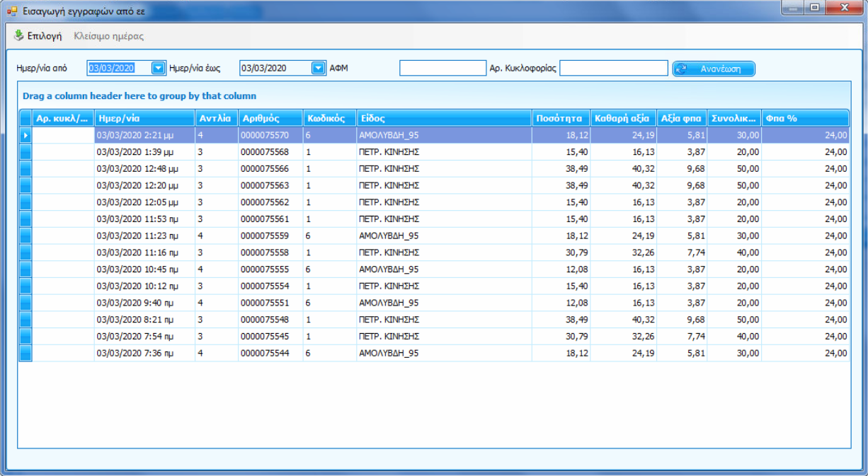Screen dimensions: 868x476
Task: Click the Είδος column header
Action: click(443, 118)
